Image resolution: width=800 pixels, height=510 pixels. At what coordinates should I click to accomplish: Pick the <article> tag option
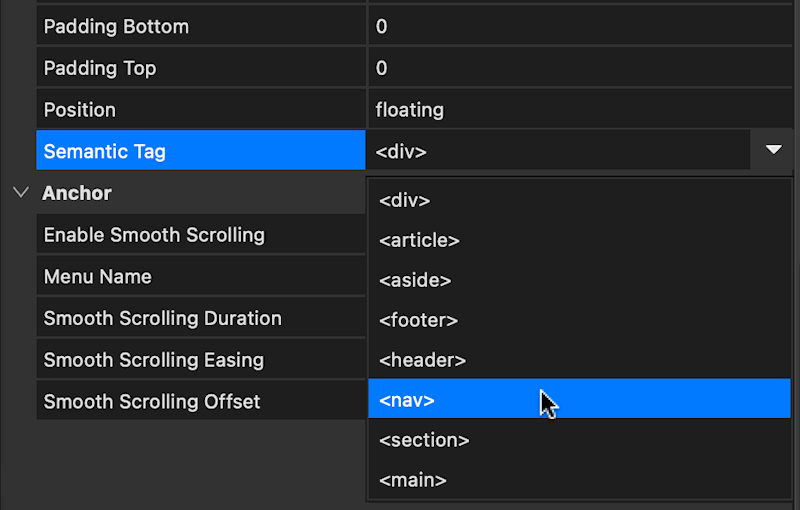click(579, 240)
